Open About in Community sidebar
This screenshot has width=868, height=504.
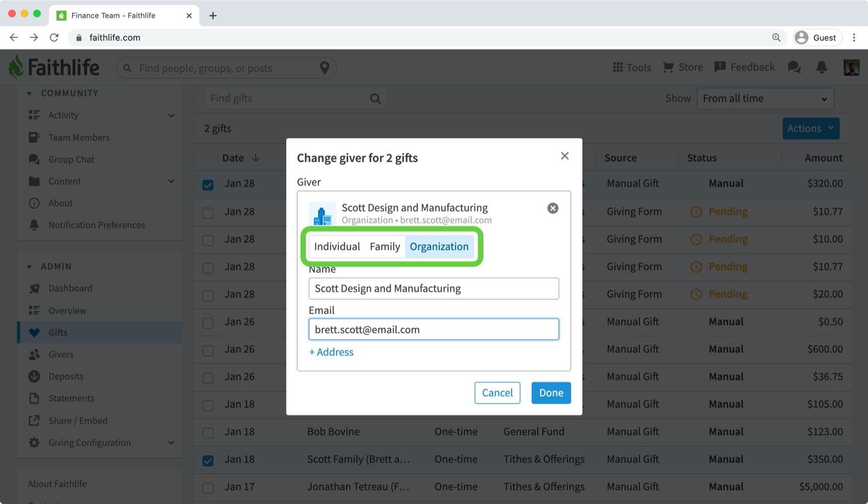pyautogui.click(x=60, y=203)
